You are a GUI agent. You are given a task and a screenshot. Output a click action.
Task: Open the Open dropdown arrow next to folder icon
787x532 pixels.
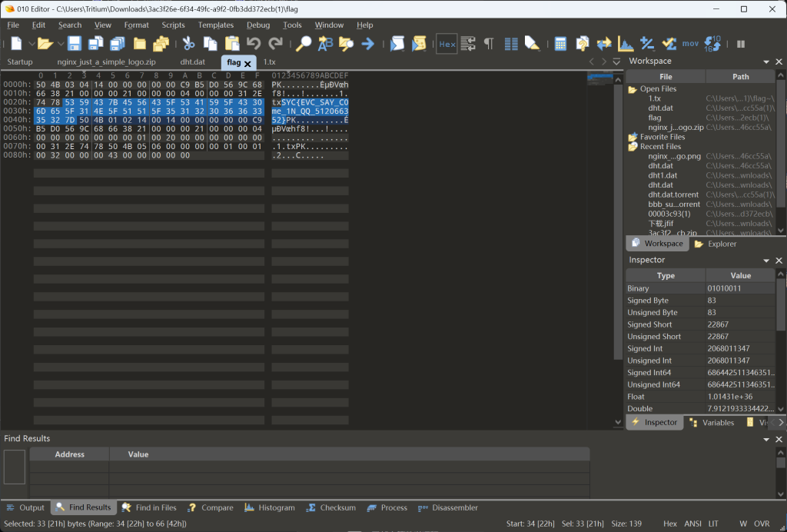[60, 44]
